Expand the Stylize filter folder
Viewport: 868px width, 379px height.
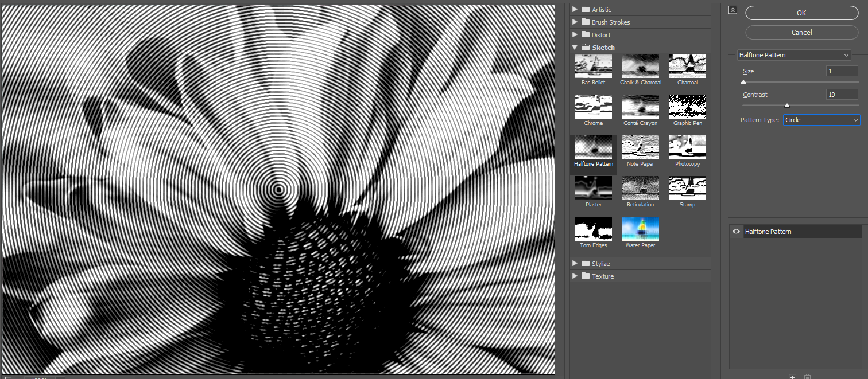point(575,263)
